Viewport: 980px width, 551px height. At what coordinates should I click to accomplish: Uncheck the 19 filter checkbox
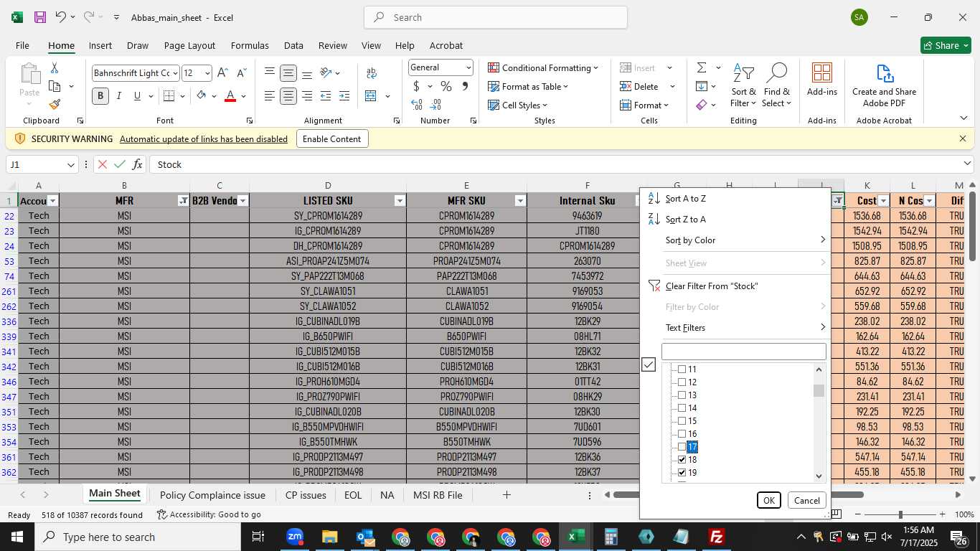[x=682, y=473]
